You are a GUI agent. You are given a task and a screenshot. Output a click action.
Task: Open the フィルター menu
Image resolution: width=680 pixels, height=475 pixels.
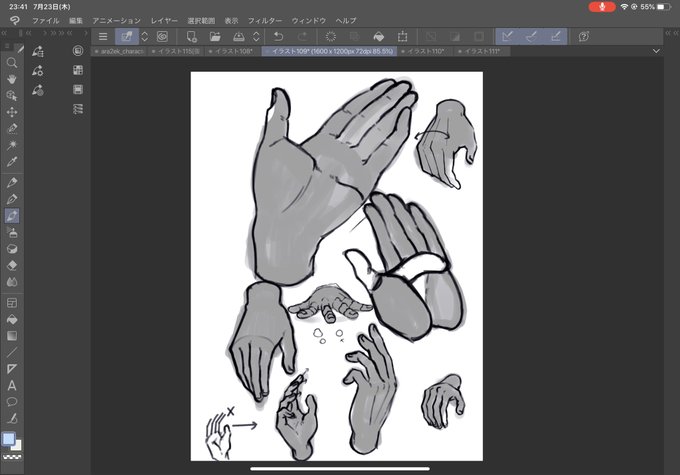tap(265, 20)
